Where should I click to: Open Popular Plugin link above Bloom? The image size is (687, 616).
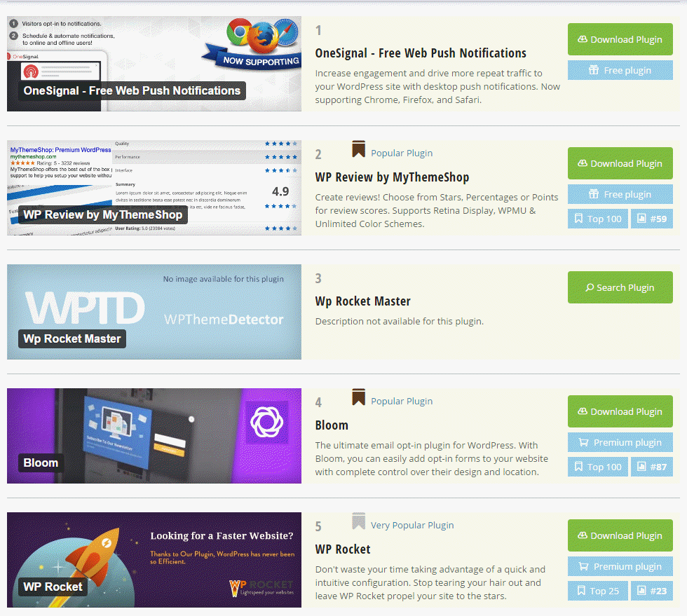pos(402,401)
